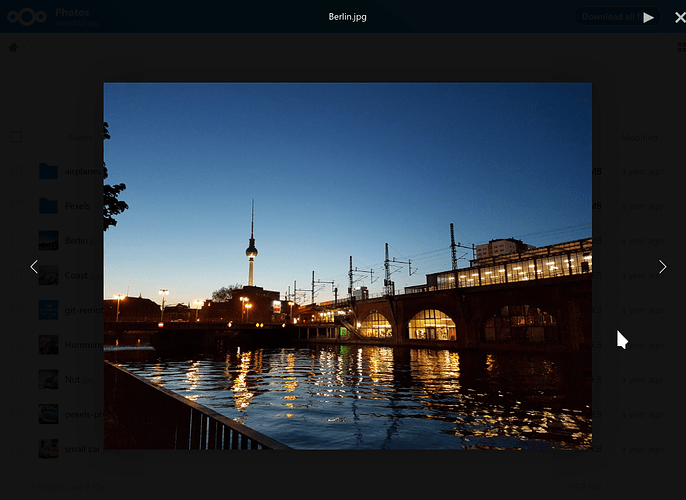Select the Berlin.jpg thumbnail in file list

pyautogui.click(x=48, y=241)
